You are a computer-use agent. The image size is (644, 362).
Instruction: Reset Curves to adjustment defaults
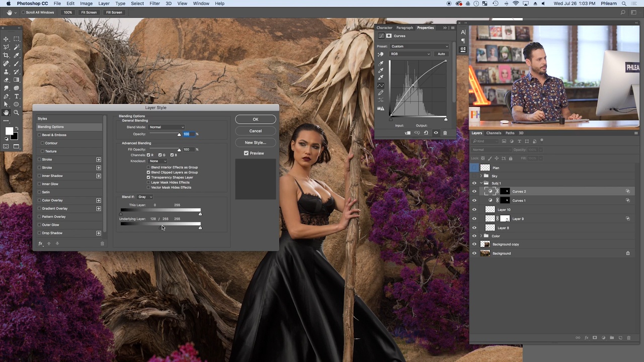coord(426,133)
